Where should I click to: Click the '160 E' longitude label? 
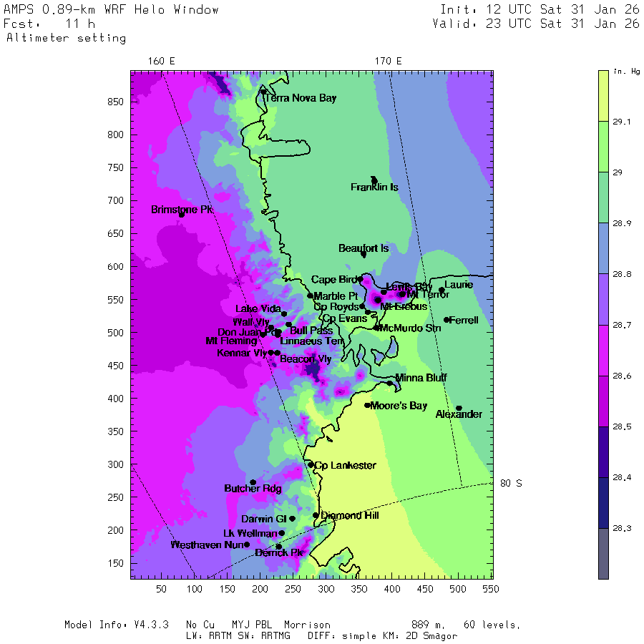162,62
